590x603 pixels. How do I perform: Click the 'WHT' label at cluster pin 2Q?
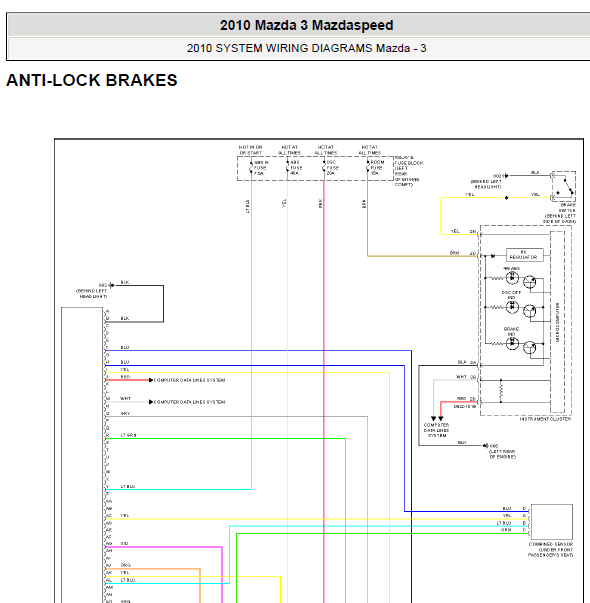(461, 377)
